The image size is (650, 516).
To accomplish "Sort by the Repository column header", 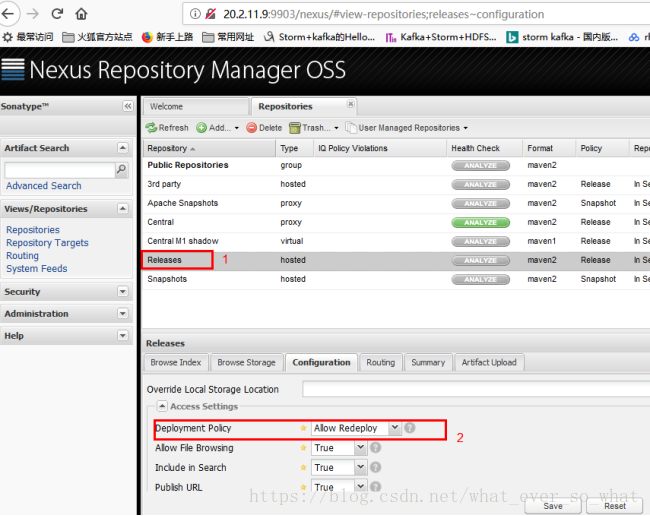I will [209, 148].
